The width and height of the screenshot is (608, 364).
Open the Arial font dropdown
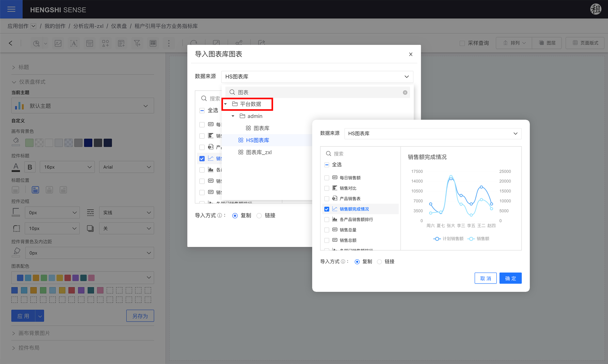126,167
